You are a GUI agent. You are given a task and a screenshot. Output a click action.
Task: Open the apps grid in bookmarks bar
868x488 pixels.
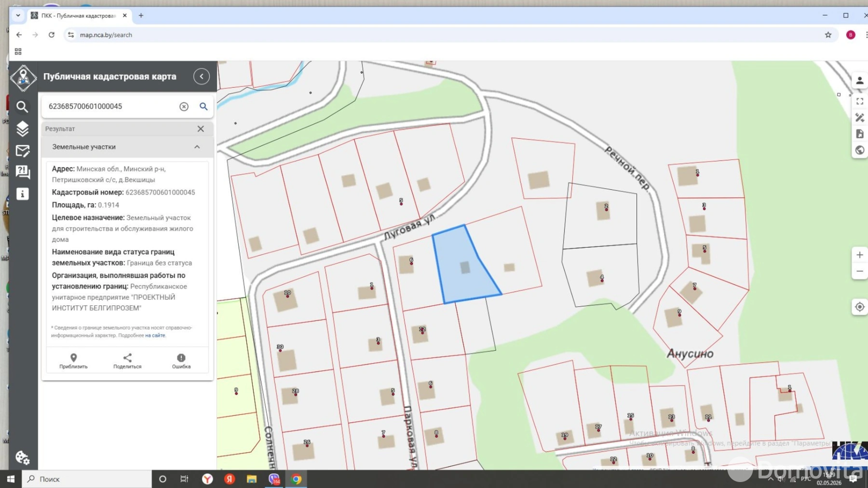pos(18,52)
